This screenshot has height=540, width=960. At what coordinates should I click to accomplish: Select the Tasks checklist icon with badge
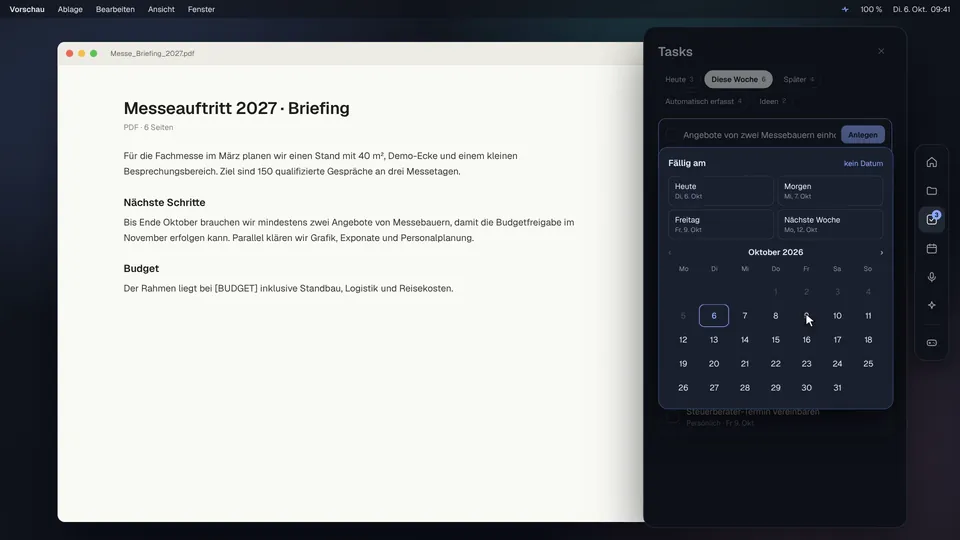[931, 219]
